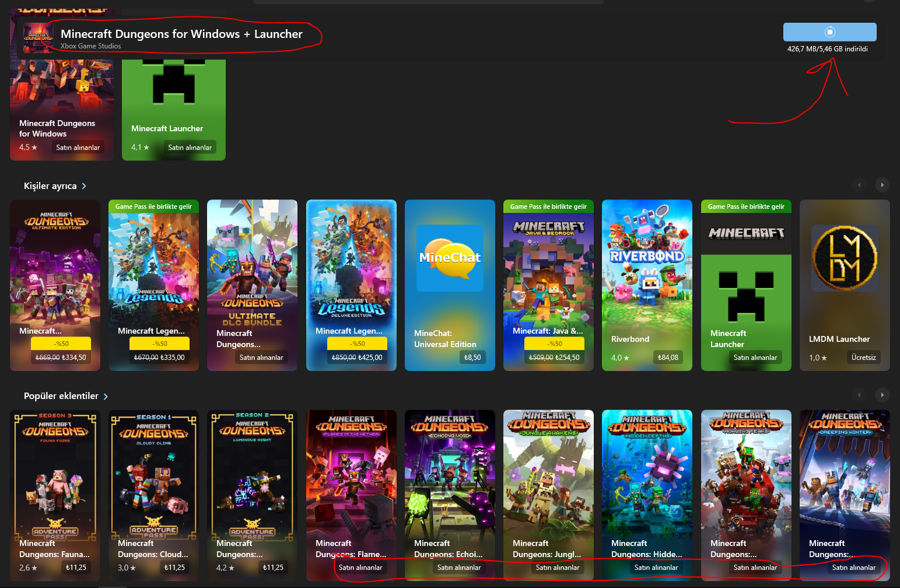This screenshot has height=588, width=900.
Task: Open the Howling Peaks DLC card
Action: pyautogui.click(x=746, y=495)
